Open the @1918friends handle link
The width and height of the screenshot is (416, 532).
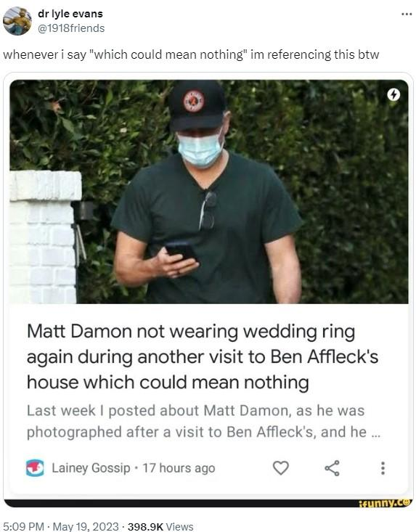point(71,28)
